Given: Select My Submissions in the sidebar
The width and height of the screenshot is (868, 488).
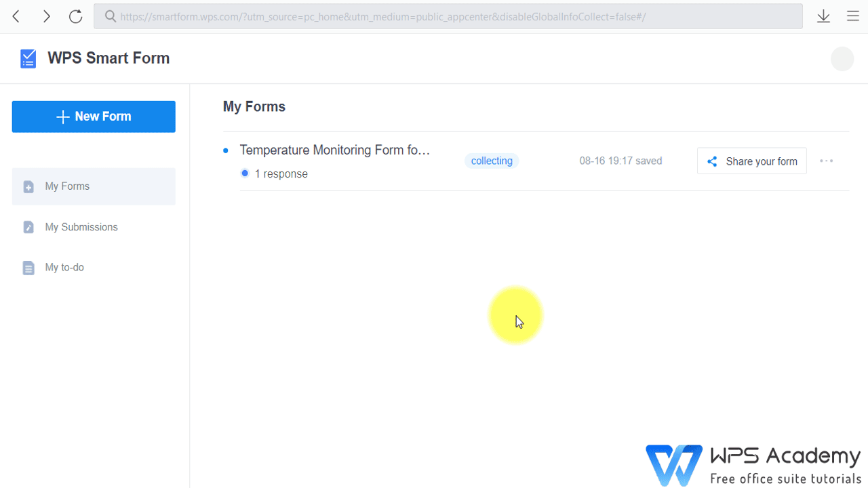Looking at the screenshot, I should point(94,227).
